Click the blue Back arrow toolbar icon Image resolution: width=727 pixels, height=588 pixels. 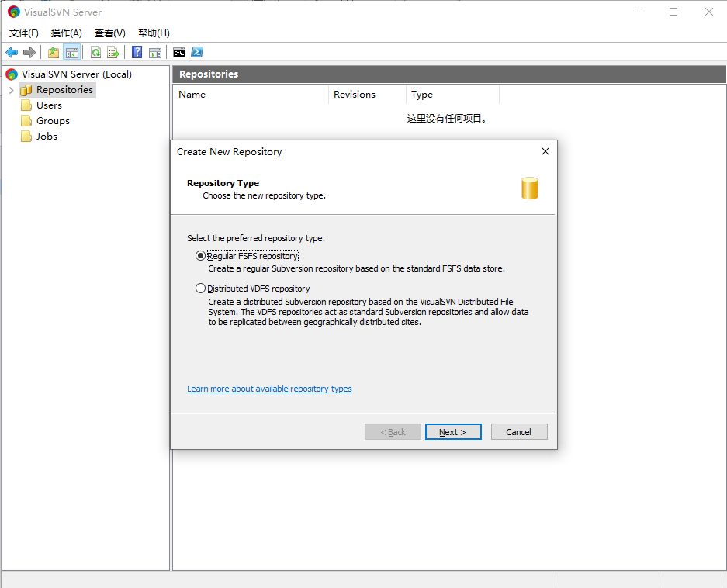(12, 53)
